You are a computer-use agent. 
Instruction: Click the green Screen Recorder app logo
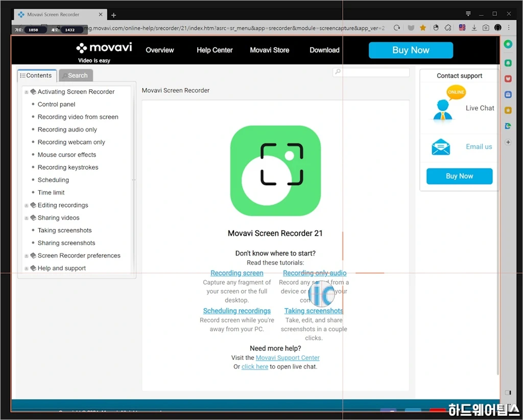click(x=275, y=170)
